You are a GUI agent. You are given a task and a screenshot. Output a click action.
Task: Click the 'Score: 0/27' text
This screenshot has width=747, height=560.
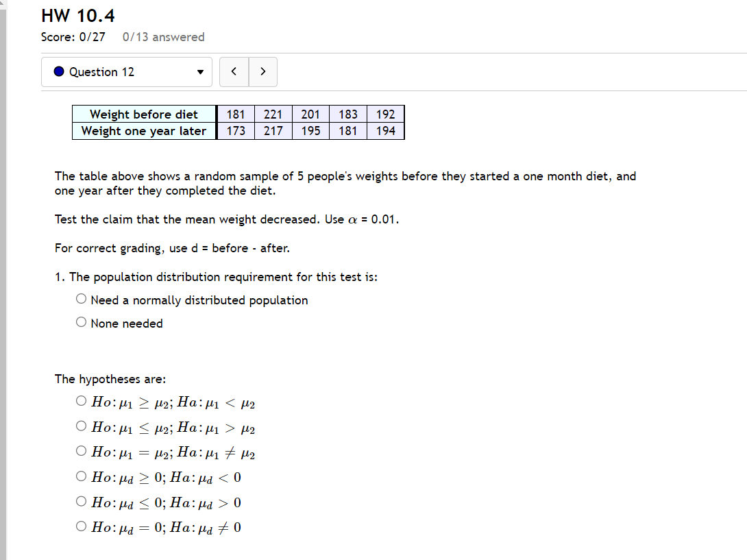tap(73, 37)
